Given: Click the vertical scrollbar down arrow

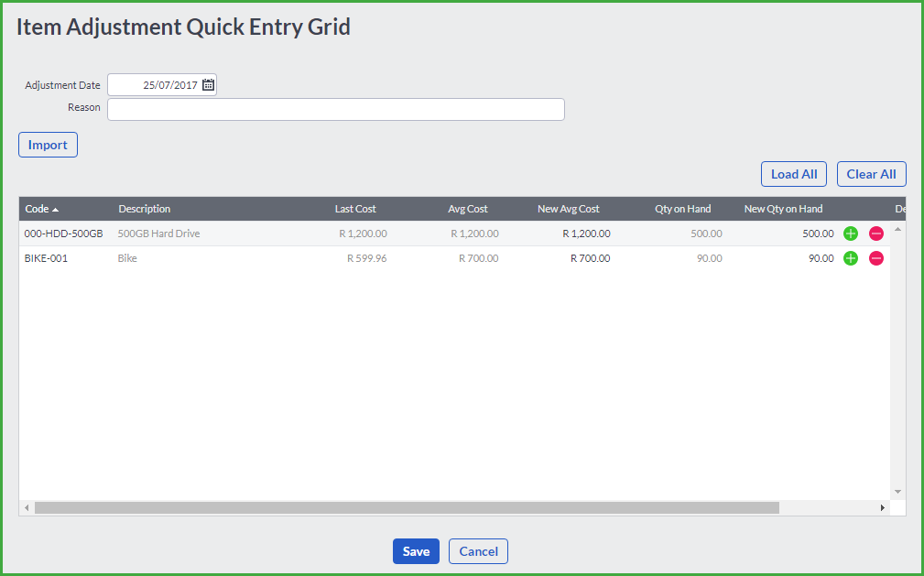Looking at the screenshot, I should [898, 492].
